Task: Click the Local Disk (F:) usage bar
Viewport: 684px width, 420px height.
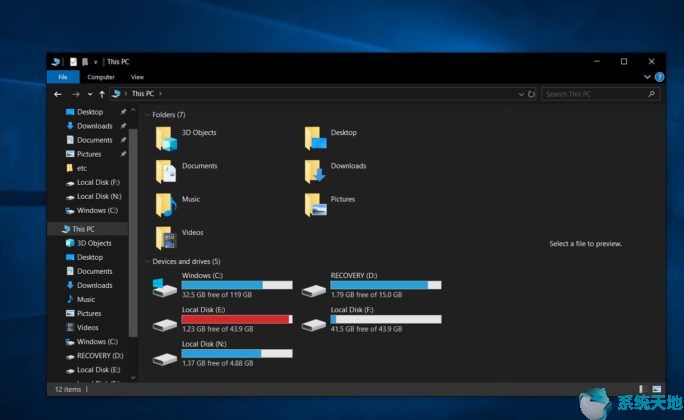Action: click(x=386, y=319)
